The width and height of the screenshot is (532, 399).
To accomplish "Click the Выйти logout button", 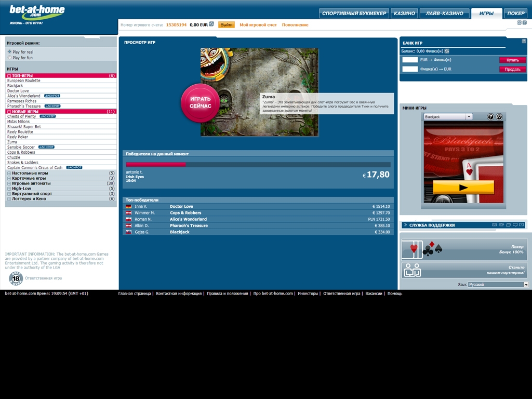I will click(226, 24).
